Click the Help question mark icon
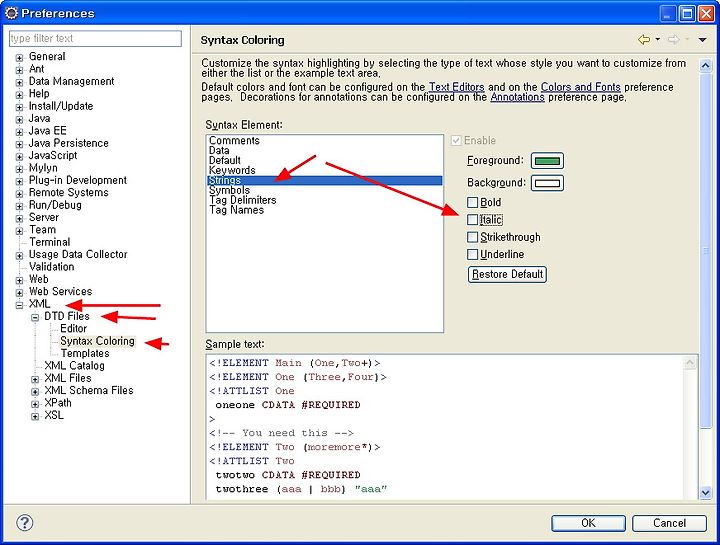The width and height of the screenshot is (720, 545). [x=24, y=523]
